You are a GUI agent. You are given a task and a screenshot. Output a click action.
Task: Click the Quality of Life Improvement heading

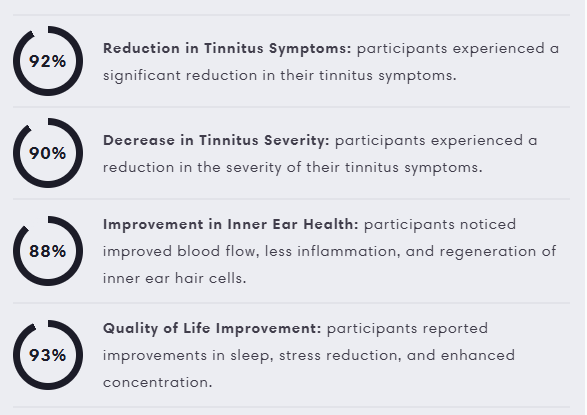pos(212,328)
